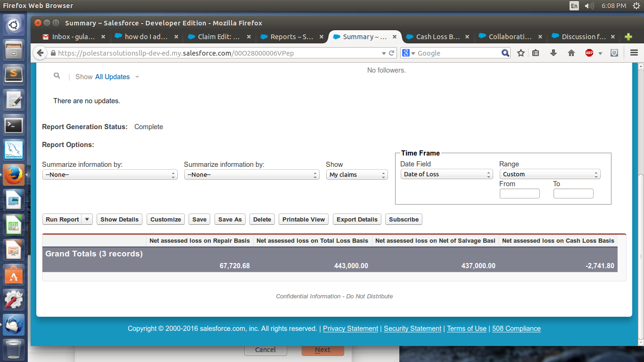Open Adblock Plus dropdown arrow
The image size is (644, 362).
point(600,53)
